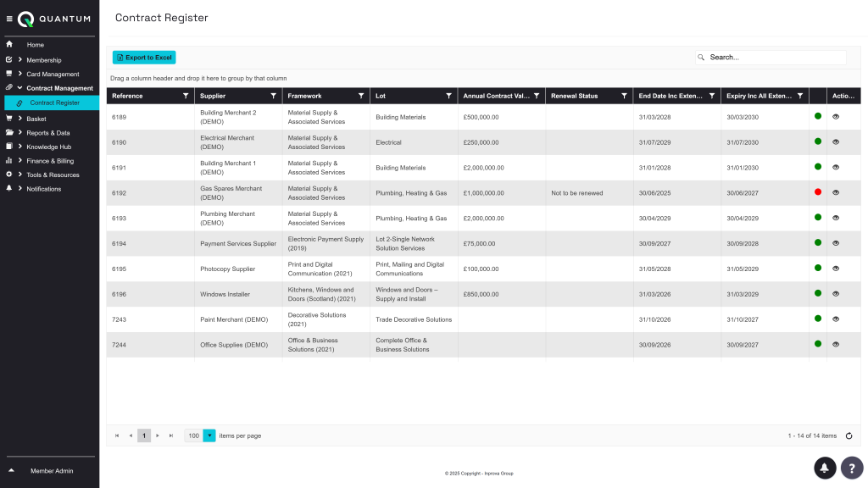The image size is (868, 488).
Task: Open the eye icon for Paint Merchant row
Action: pyautogui.click(x=836, y=319)
